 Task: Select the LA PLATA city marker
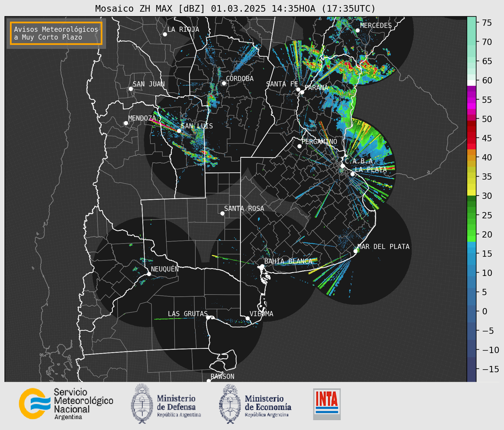[x=353, y=174]
